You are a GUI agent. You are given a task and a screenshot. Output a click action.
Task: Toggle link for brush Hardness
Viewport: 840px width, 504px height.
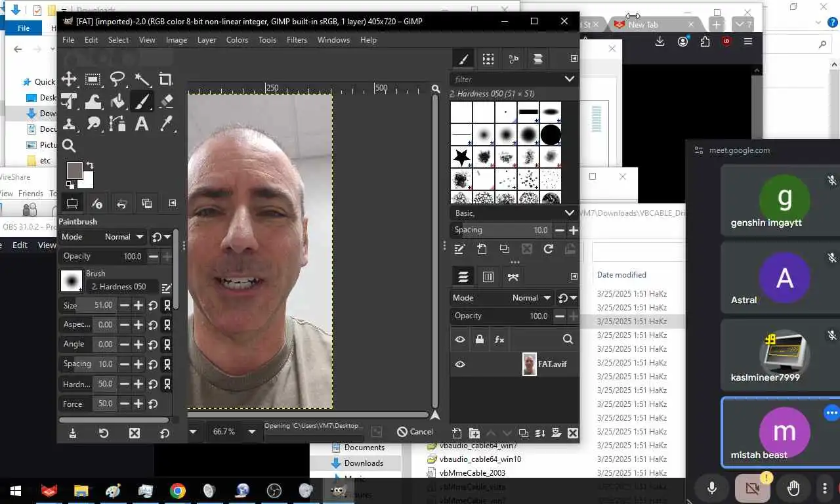(167, 384)
